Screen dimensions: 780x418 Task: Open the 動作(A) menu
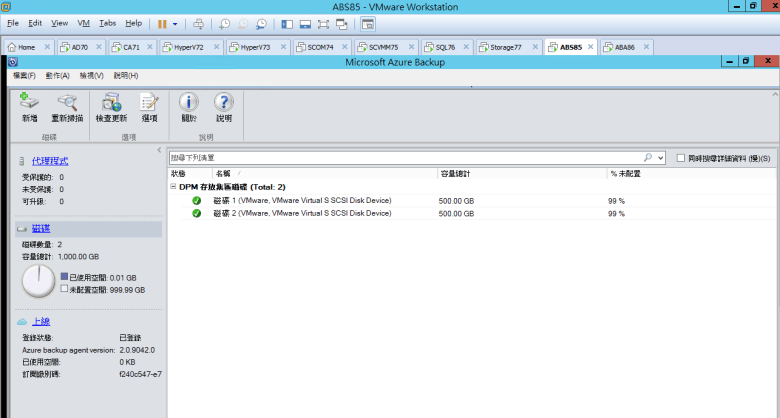[x=57, y=76]
